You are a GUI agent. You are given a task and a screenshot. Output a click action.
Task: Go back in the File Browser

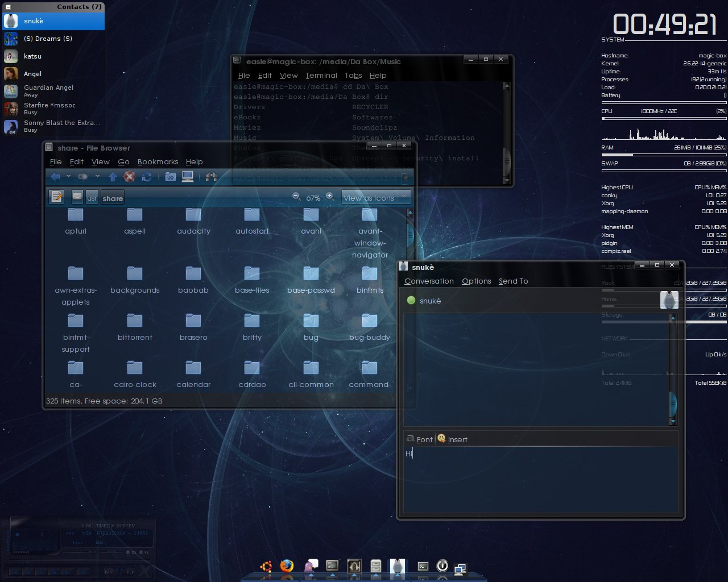pos(55,177)
